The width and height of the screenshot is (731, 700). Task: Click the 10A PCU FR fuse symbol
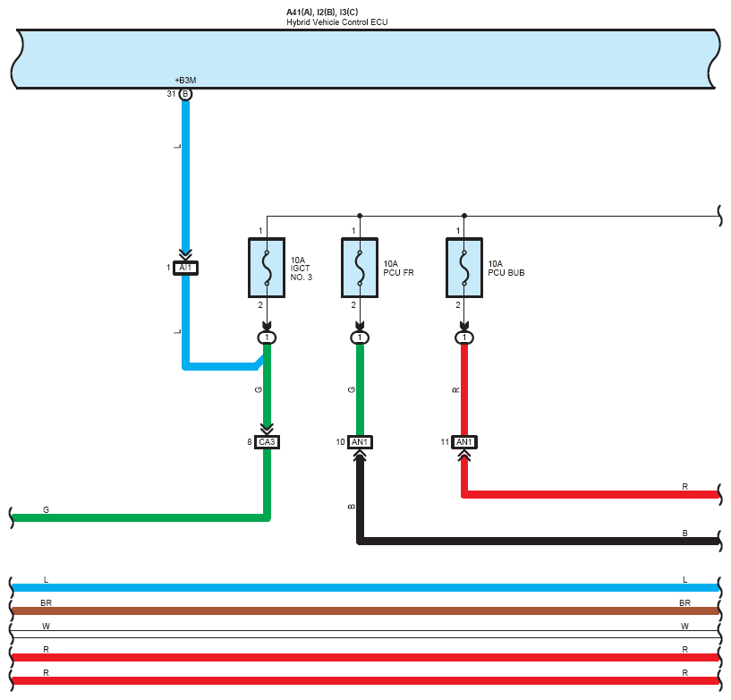coord(360,268)
